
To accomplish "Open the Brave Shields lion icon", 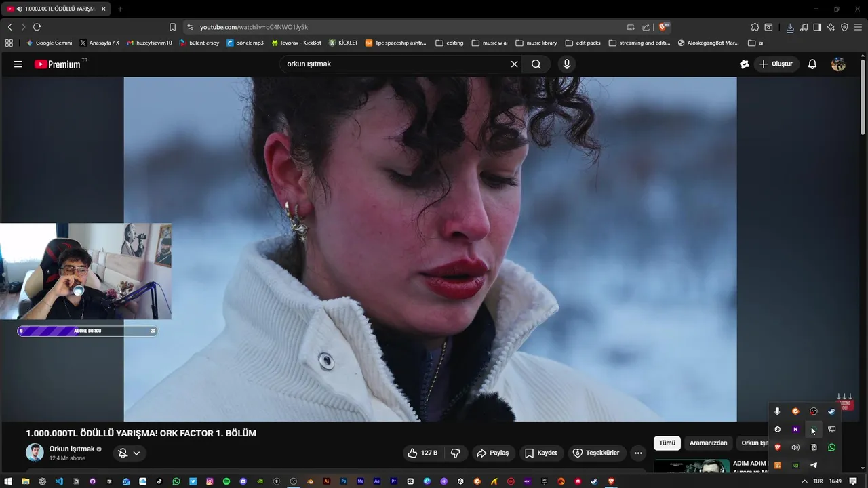I will [663, 27].
